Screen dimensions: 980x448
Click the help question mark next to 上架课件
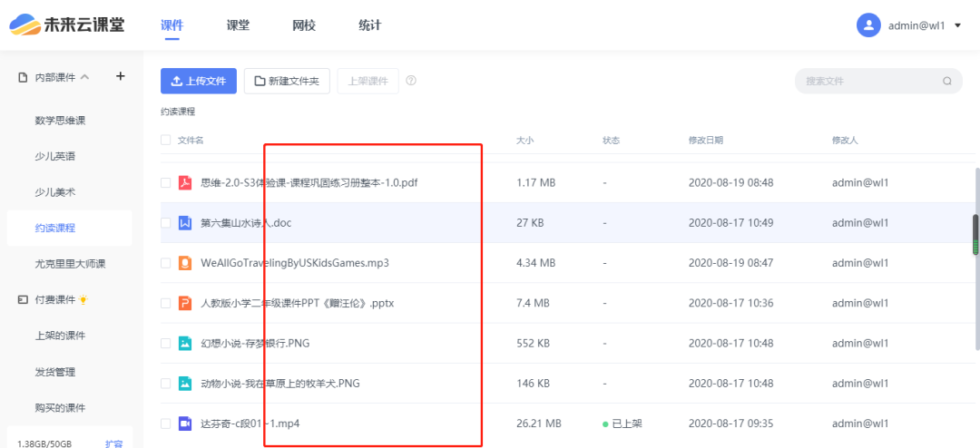(x=411, y=81)
